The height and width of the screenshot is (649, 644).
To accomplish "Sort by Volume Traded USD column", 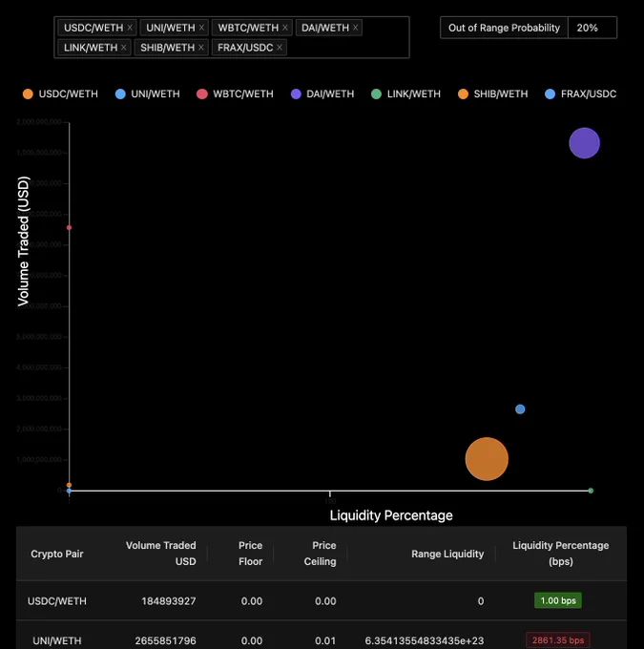I will coord(161,554).
